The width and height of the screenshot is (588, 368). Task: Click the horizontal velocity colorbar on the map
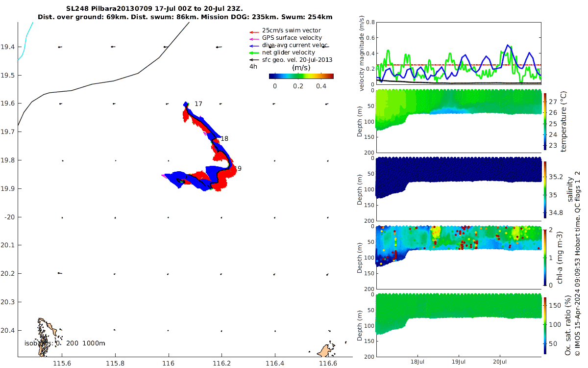tap(301, 76)
